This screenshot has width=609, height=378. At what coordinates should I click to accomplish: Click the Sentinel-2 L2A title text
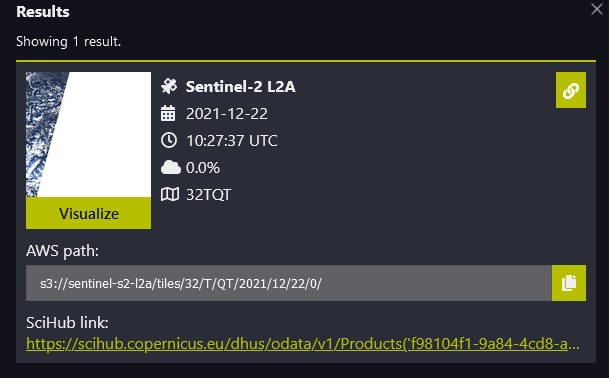pos(240,86)
